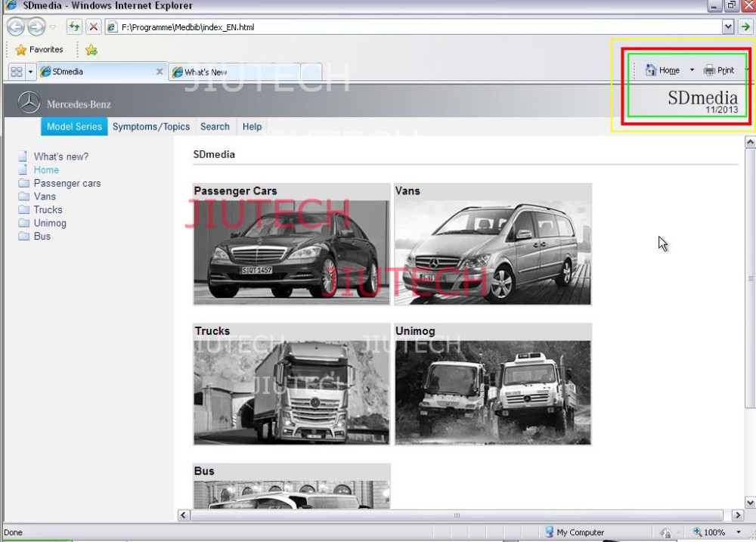Select the Symptoms/Topics menu tab

point(151,127)
